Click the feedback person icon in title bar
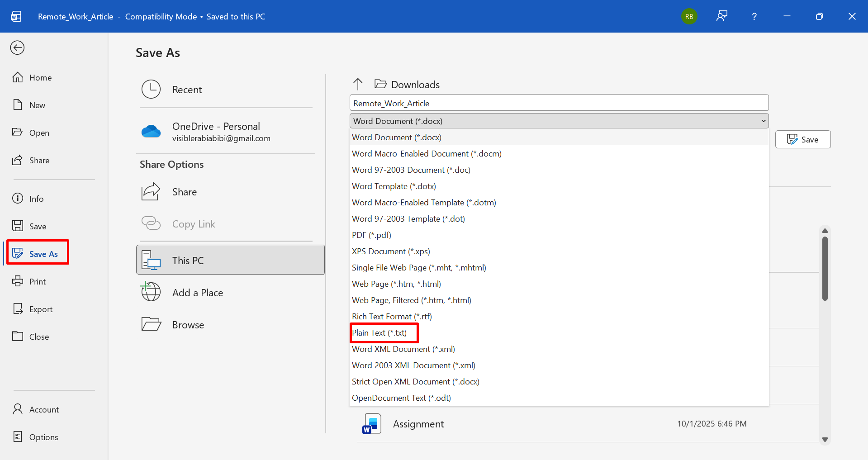The height and width of the screenshot is (460, 868). (x=722, y=16)
